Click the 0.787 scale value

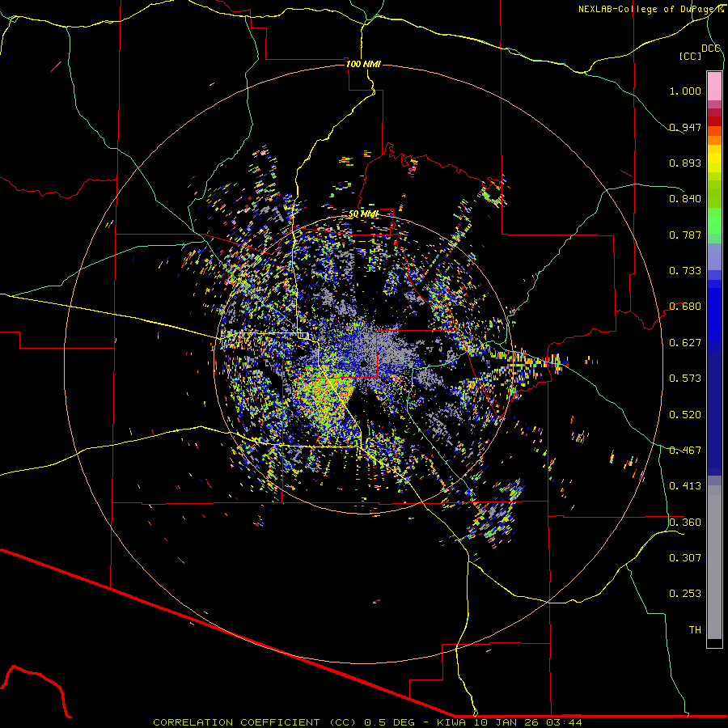(685, 235)
